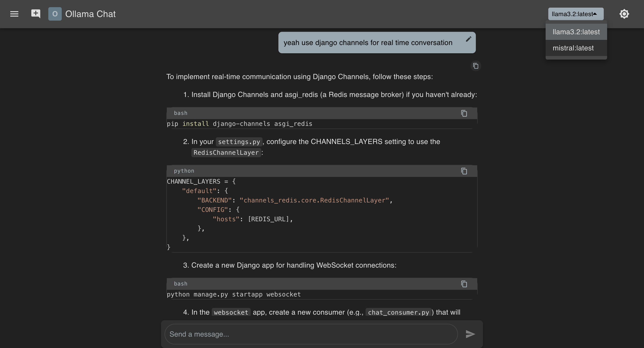
Task: Copy the CHANNEL_LAYERS python code block
Action: (x=464, y=171)
